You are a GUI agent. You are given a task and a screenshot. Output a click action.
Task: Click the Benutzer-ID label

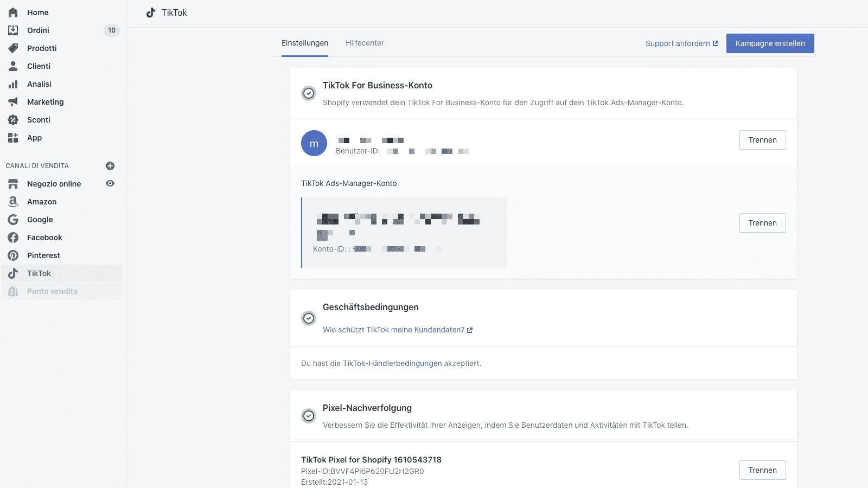(358, 151)
